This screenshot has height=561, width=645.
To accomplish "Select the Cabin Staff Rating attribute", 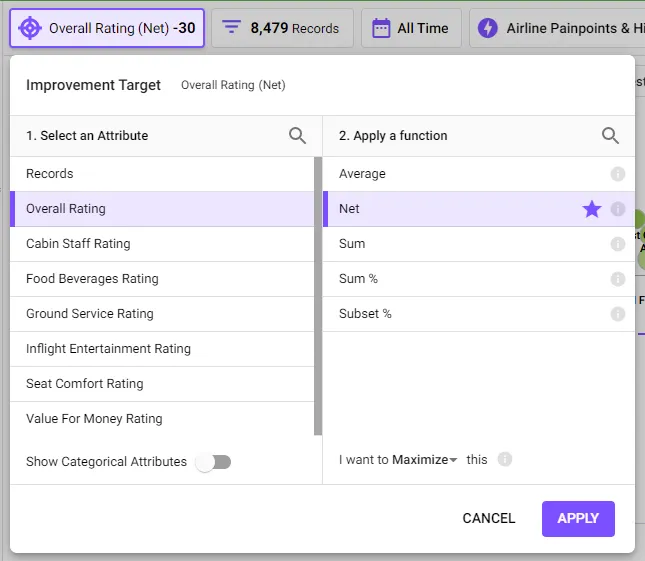I will click(162, 243).
